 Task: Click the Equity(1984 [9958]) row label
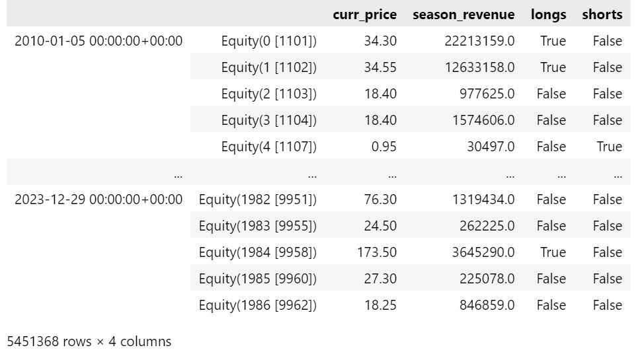pos(258,252)
